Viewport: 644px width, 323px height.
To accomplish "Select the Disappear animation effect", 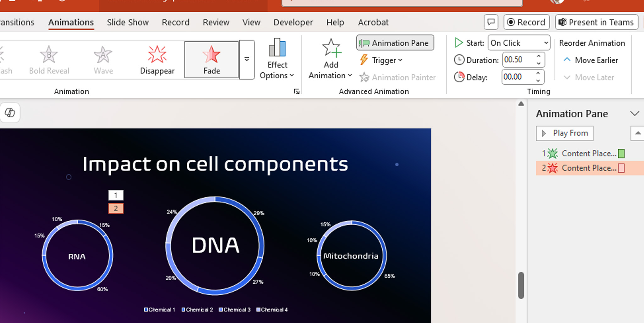I will pyautogui.click(x=157, y=60).
